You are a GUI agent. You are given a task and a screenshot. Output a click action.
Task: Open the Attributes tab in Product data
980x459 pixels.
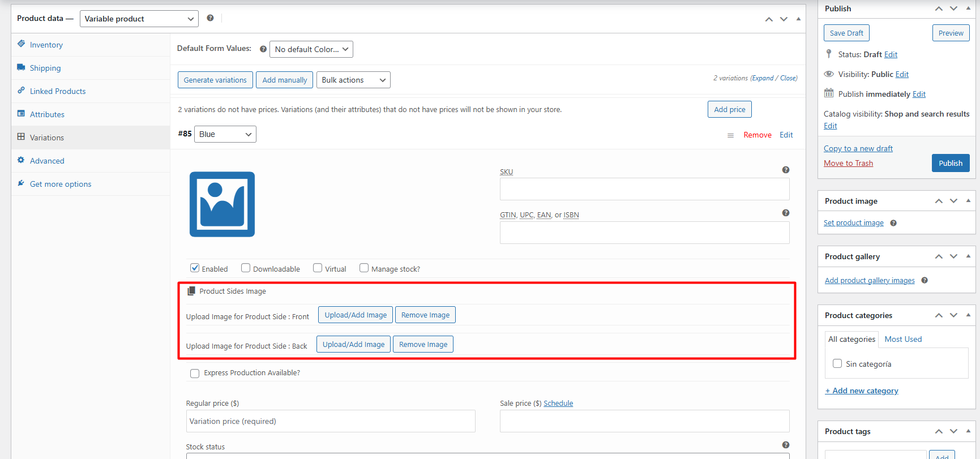coord(47,114)
